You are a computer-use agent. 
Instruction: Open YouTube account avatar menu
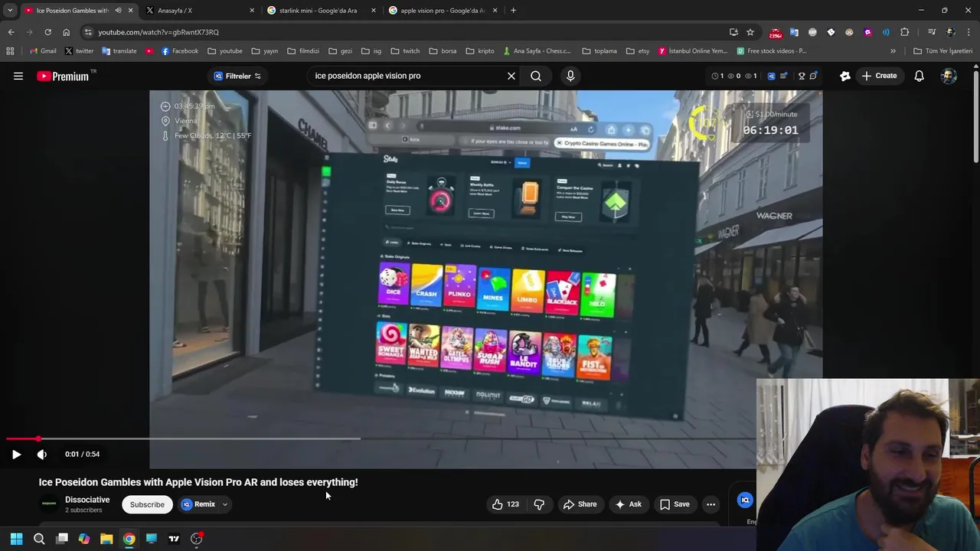(x=949, y=76)
